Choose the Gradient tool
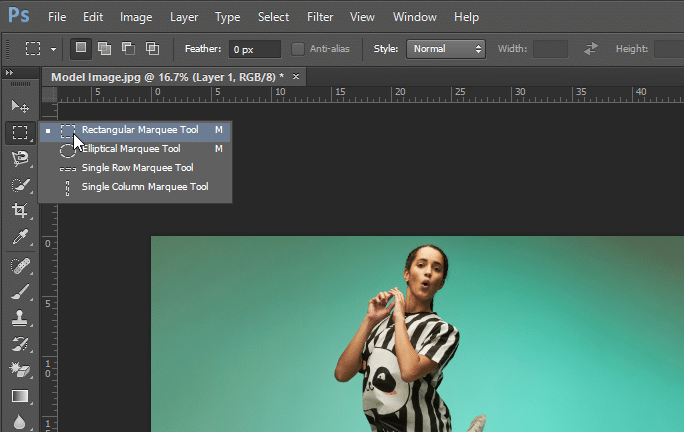684x432 pixels. tap(19, 397)
